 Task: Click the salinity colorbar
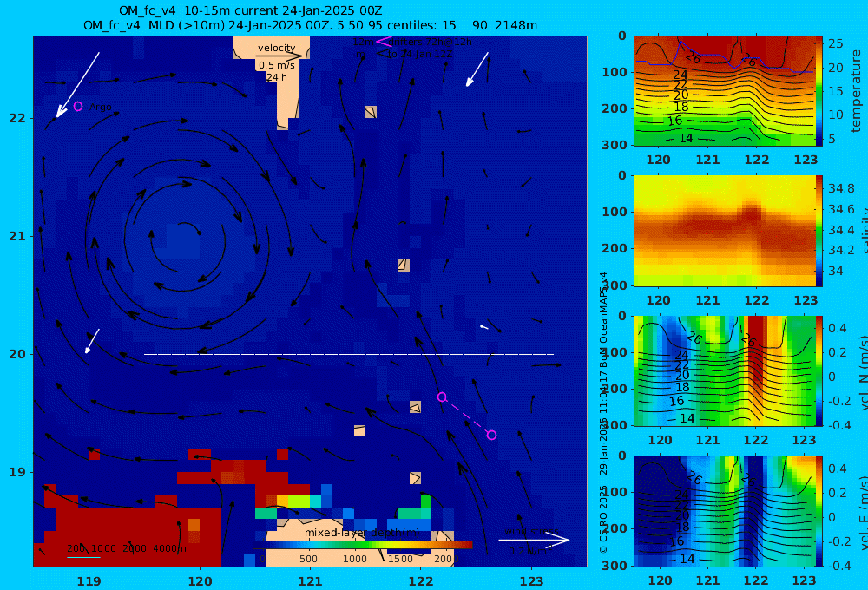coord(819,231)
